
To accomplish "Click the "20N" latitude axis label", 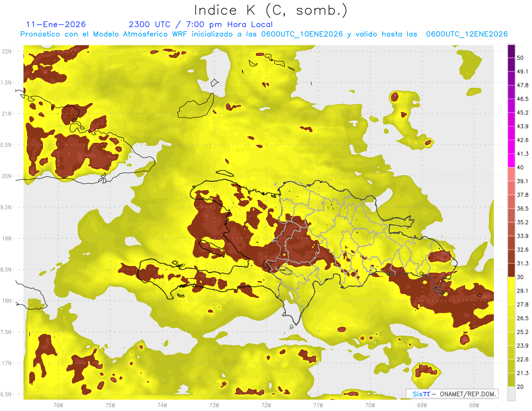I will (x=7, y=176).
